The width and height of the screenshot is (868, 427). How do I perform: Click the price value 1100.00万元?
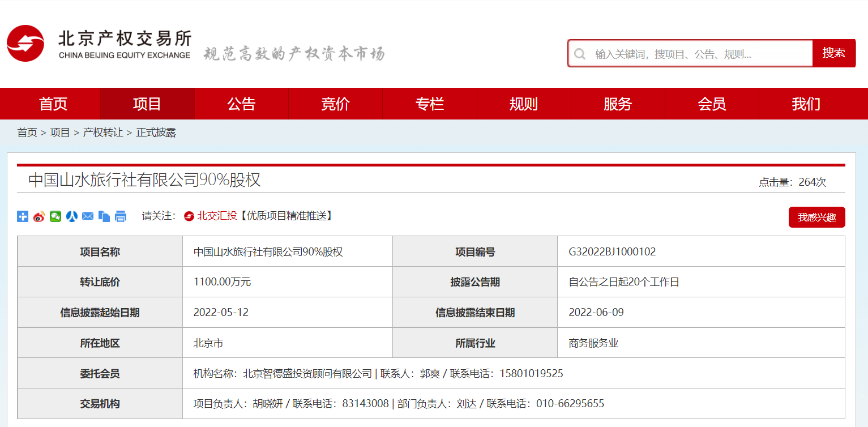tap(222, 282)
